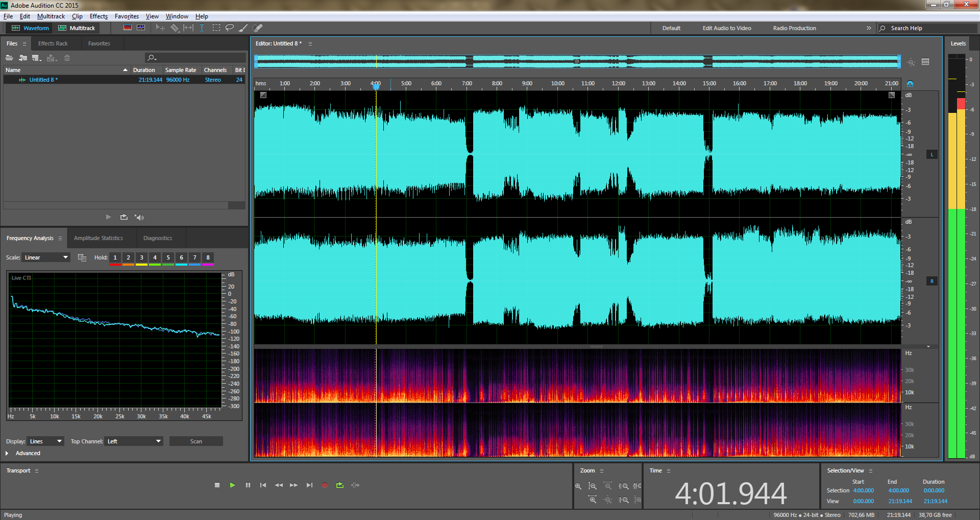Toggle the left channel L button
Viewport: 980px width, 520px height.
[932, 154]
